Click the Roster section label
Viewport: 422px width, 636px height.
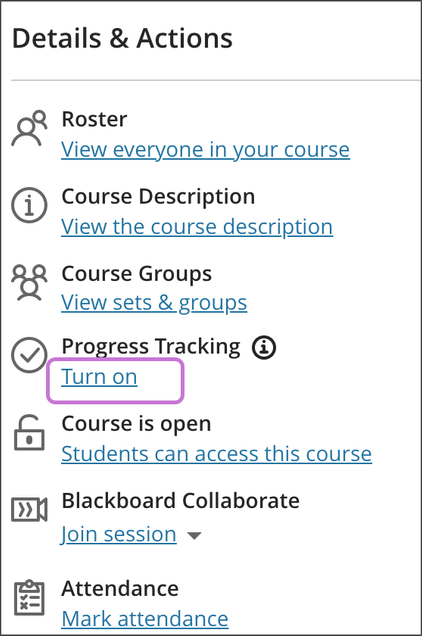tap(94, 119)
